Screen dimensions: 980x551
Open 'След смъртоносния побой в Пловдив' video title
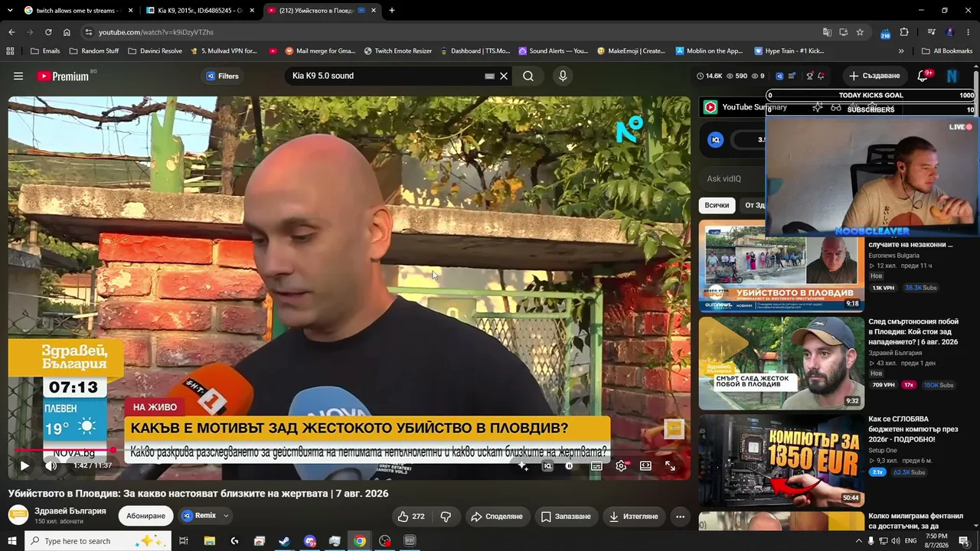click(913, 331)
